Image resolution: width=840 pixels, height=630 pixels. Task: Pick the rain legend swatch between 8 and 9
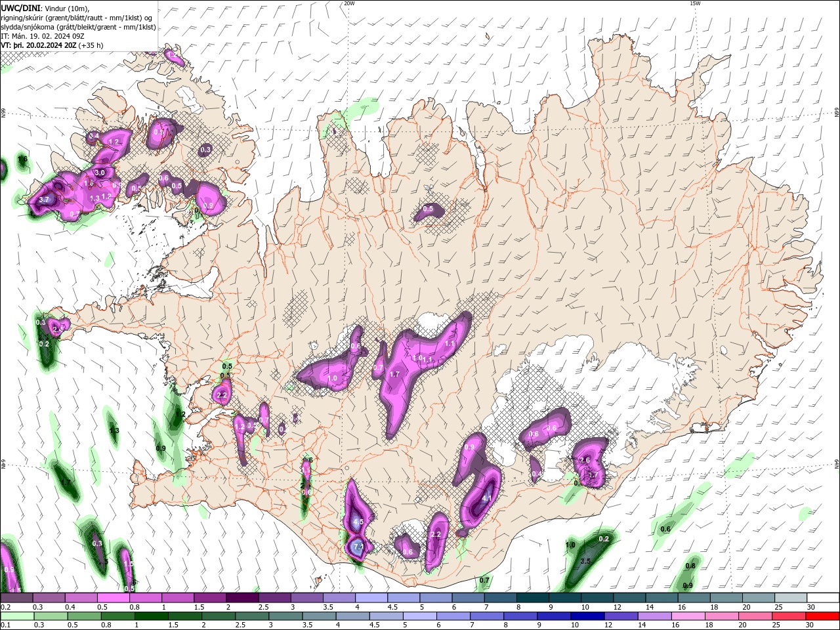coord(520,616)
